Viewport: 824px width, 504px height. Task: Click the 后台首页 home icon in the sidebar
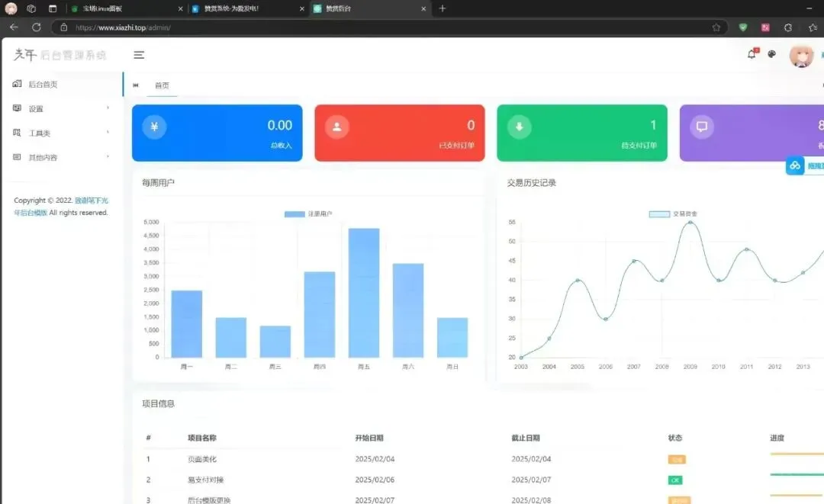click(x=17, y=83)
